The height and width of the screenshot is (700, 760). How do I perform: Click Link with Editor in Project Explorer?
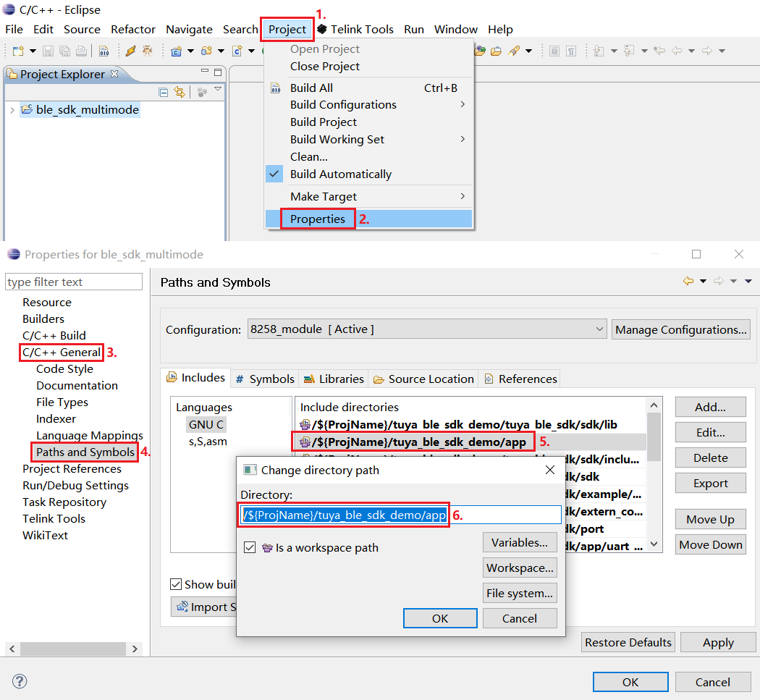click(x=180, y=92)
